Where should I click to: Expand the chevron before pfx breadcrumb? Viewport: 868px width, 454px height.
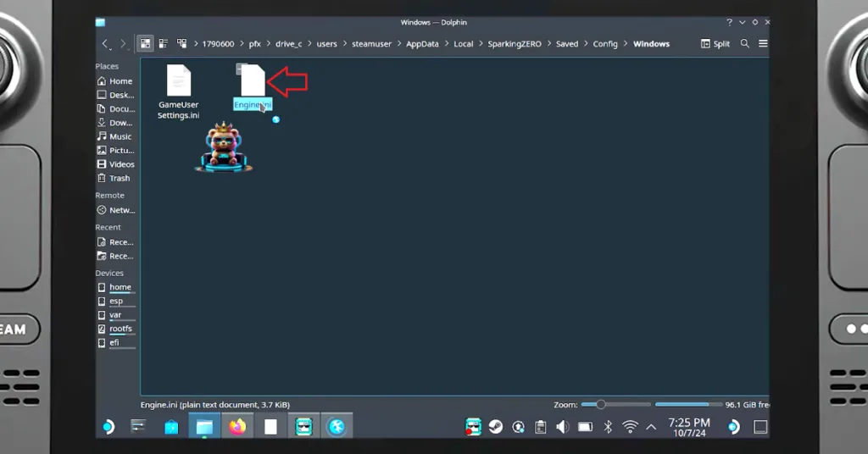pyautogui.click(x=242, y=44)
